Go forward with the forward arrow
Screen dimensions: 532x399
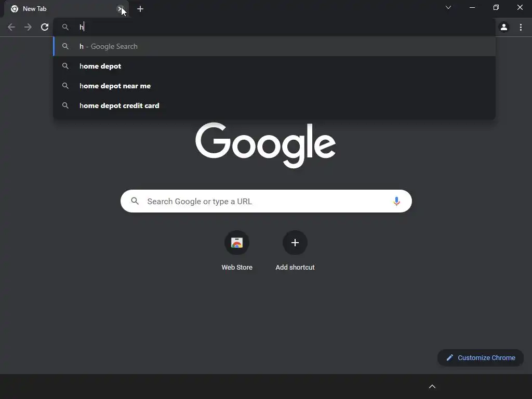(28, 27)
